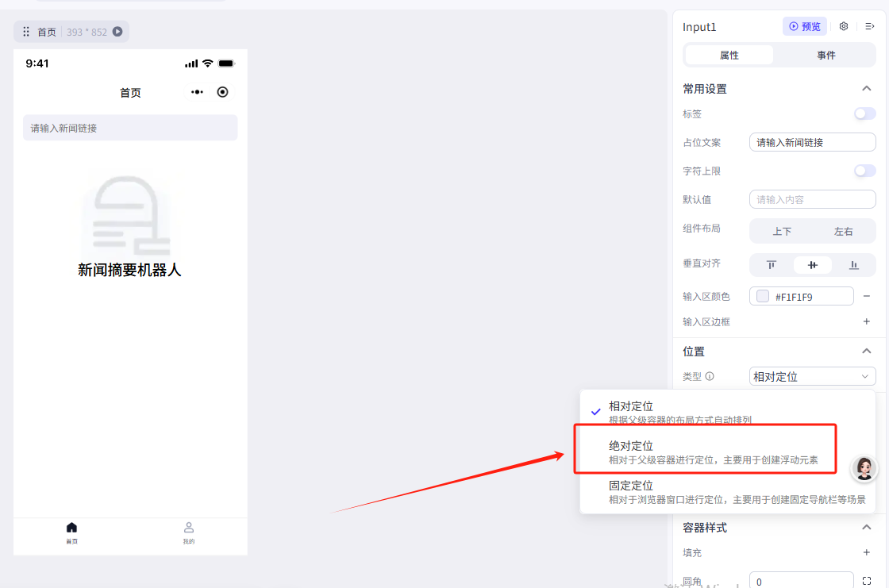Click the plus icon for 输入区边框
Image resolution: width=889 pixels, height=588 pixels.
pos(867,321)
